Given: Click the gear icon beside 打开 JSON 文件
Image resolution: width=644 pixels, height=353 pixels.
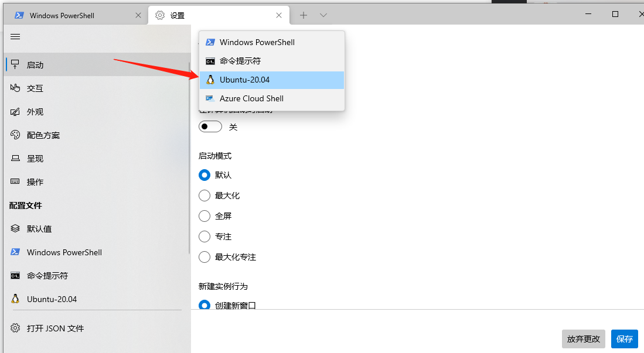Looking at the screenshot, I should [x=15, y=328].
